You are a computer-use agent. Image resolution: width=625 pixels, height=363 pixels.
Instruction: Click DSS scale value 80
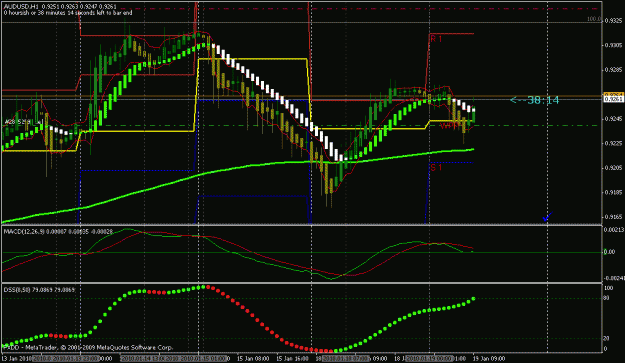coord(607,298)
